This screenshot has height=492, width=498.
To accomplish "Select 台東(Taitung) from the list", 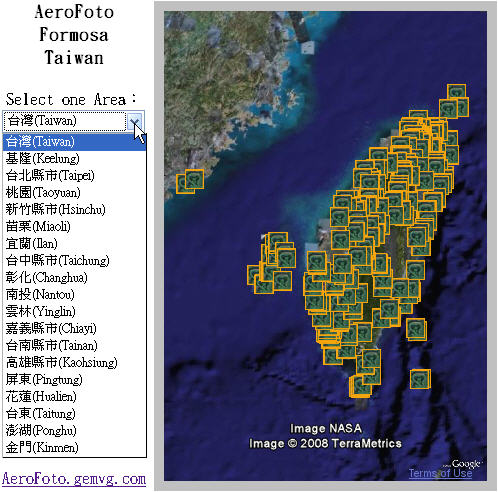I will point(74,414).
